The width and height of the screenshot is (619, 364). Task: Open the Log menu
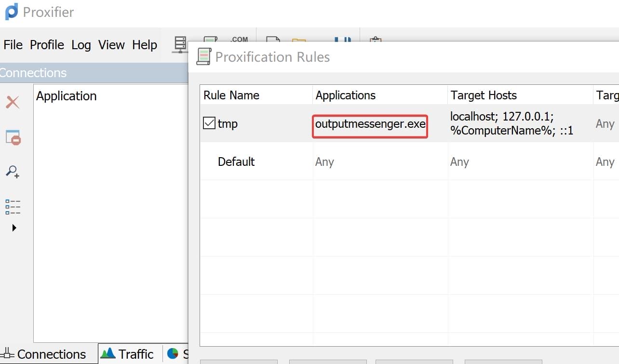(x=81, y=45)
